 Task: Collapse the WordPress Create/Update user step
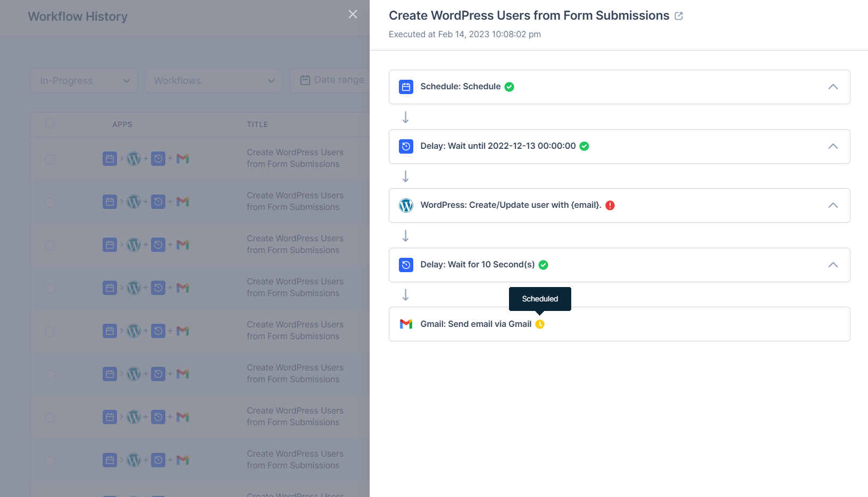click(x=832, y=205)
